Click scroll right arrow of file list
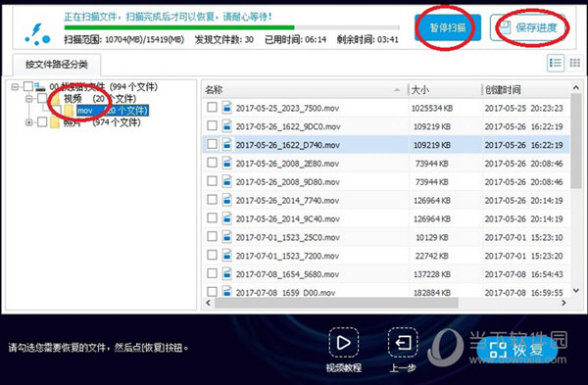 [x=563, y=303]
